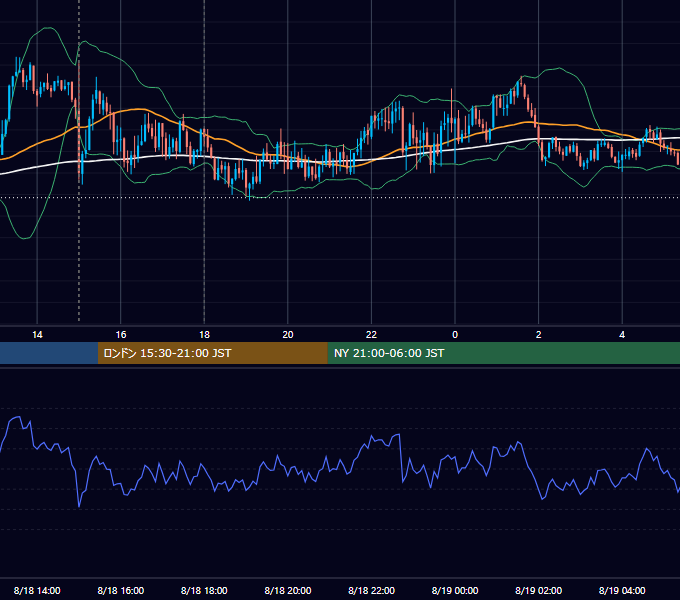Click the '14' hour axis label
Screen dimensions: 680x600
coord(37,335)
